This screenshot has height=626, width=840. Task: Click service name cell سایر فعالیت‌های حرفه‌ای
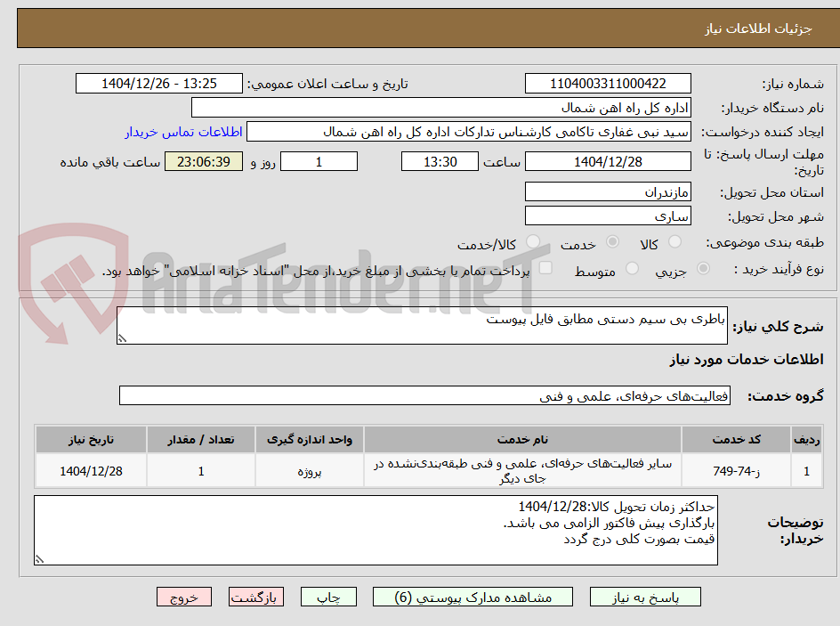pyautogui.click(x=522, y=471)
